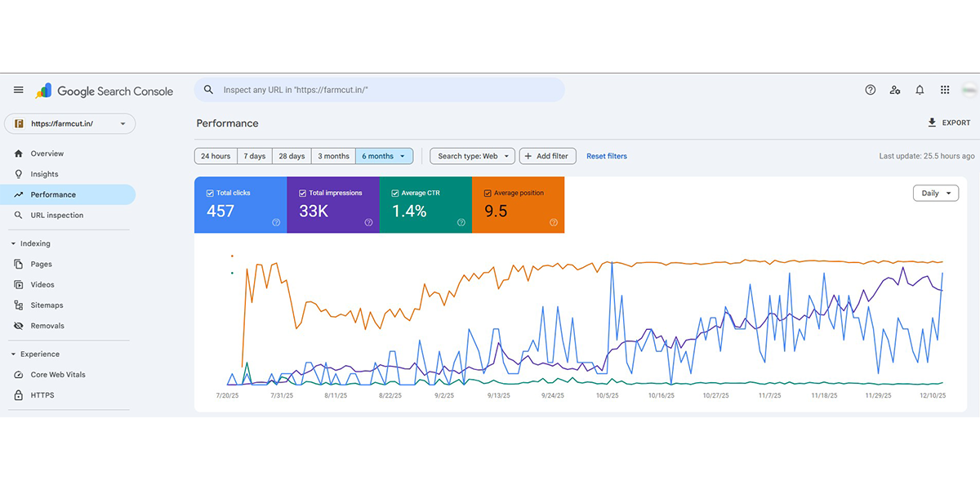This screenshot has height=490, width=980.
Task: Click the Export download icon
Action: 932,122
